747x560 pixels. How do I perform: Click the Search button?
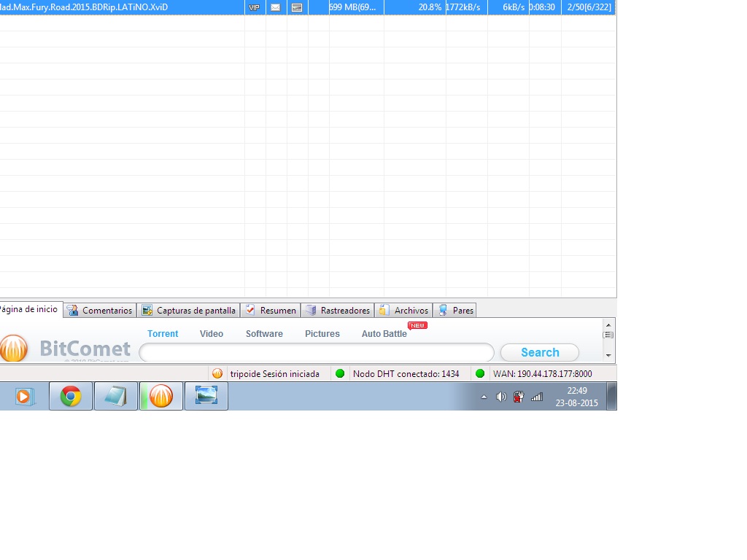point(540,352)
